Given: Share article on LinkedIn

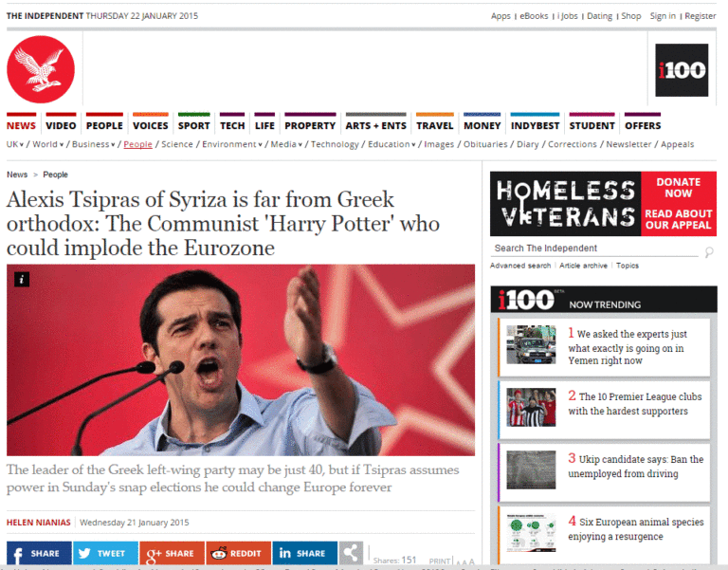Looking at the screenshot, I should (x=301, y=554).
